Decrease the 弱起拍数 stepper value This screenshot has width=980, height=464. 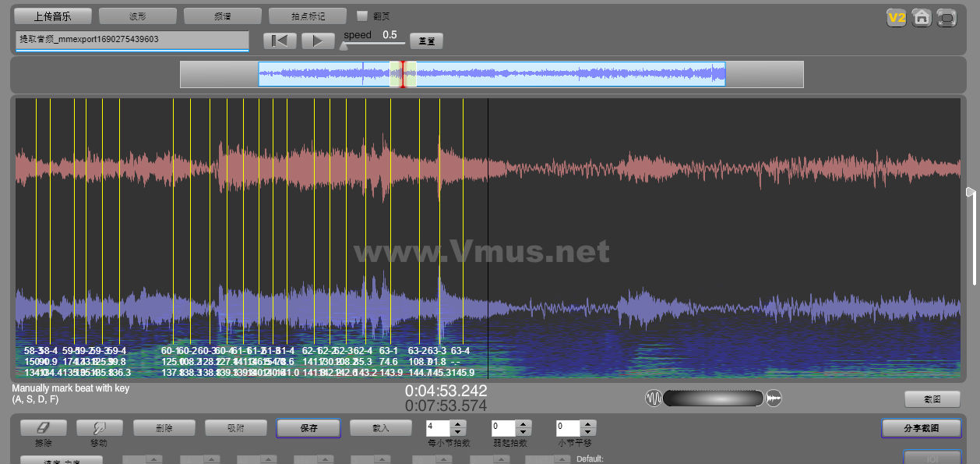coord(523,432)
